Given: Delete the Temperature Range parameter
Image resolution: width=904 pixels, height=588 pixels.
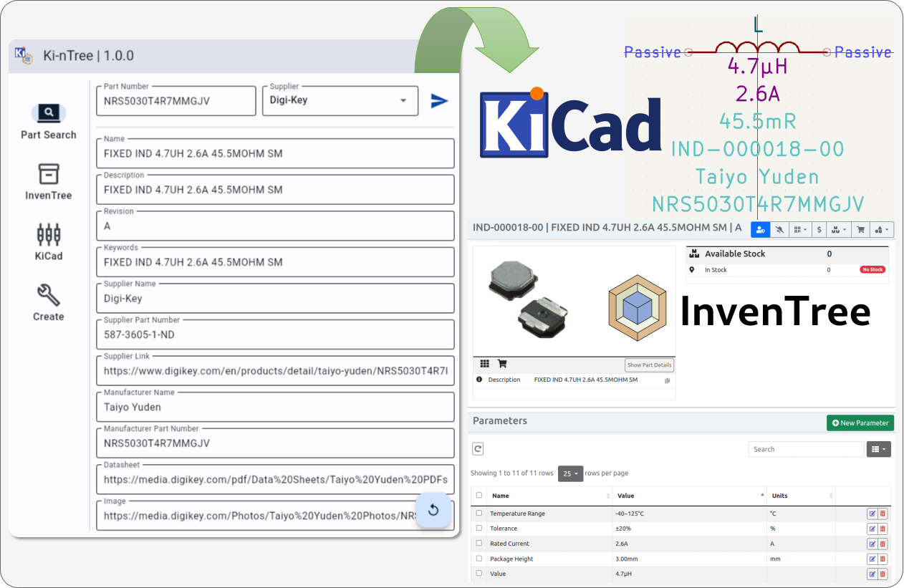Looking at the screenshot, I should tap(883, 514).
